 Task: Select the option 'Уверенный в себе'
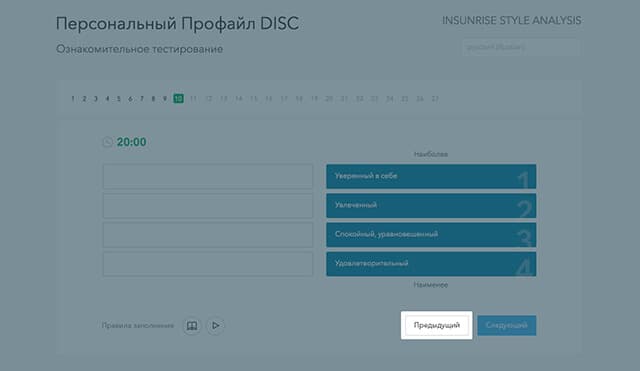[x=431, y=176]
